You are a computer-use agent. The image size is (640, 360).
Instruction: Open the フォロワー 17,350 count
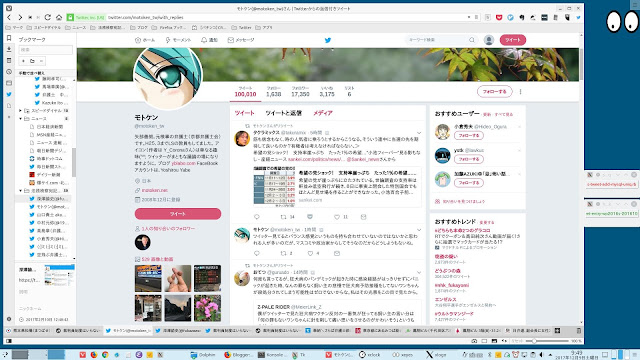coord(300,91)
